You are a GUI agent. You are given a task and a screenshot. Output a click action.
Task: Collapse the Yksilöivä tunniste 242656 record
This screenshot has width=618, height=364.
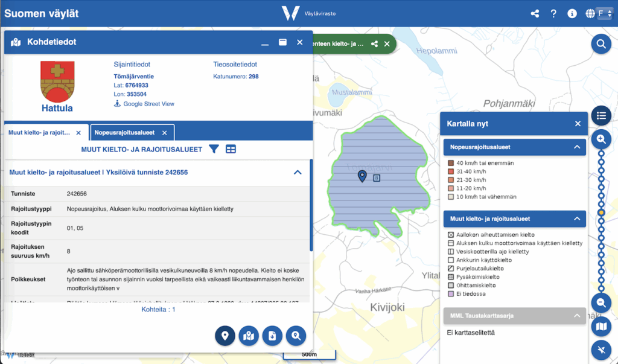tap(297, 173)
